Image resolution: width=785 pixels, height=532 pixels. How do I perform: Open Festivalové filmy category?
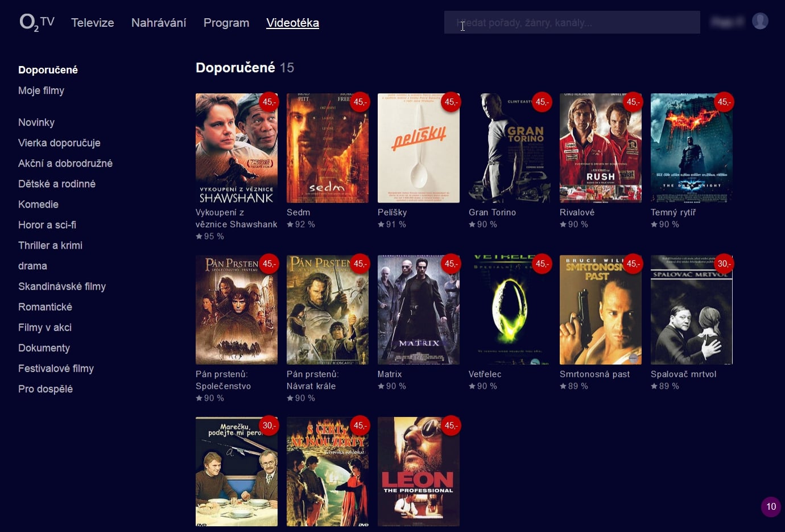[56, 368]
